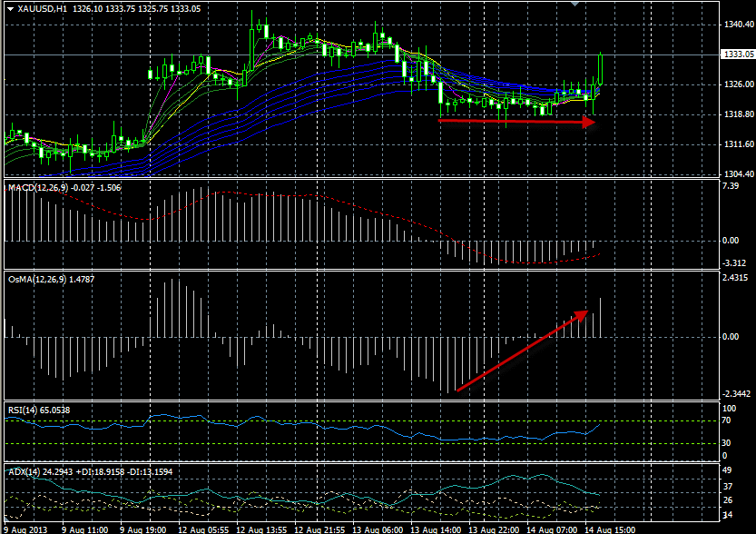Screen dimensions: 756x534
Task: Click the 1326.00 price scale value
Action: [x=739, y=84]
